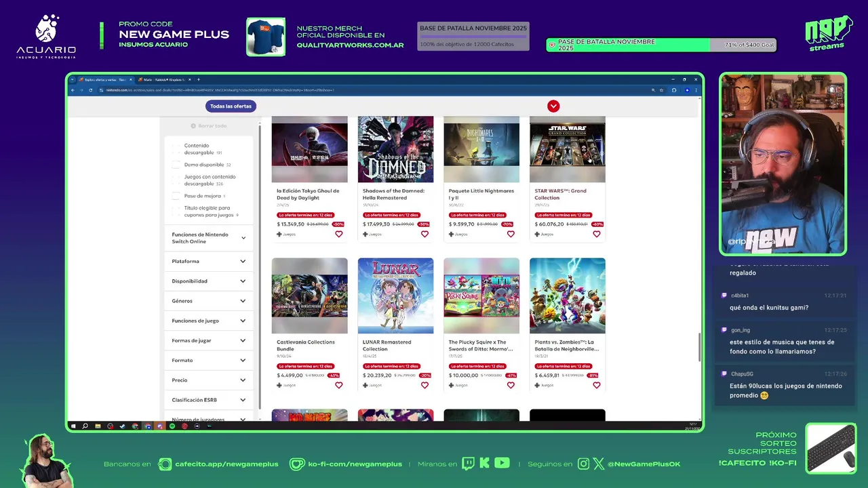Check the Pase de mejora filter
The height and width of the screenshot is (488, 868).
176,196
